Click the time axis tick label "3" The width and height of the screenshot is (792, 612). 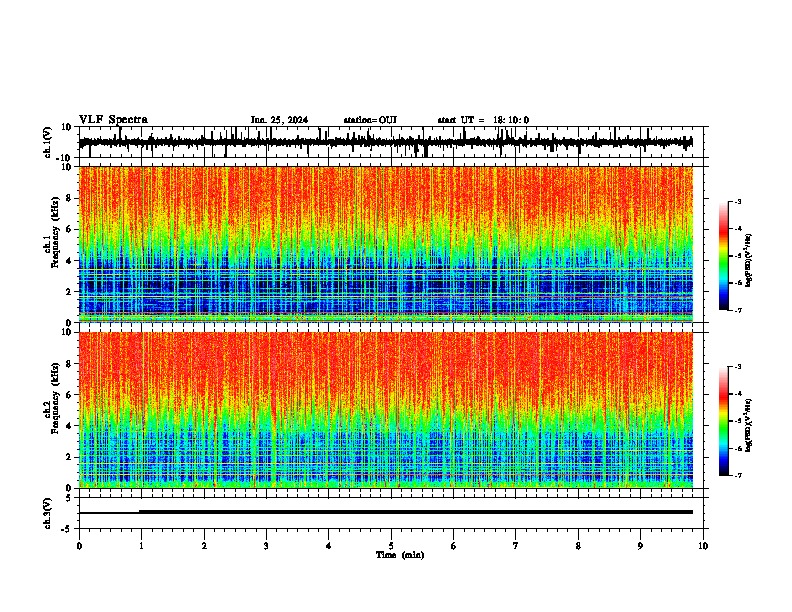tap(266, 546)
